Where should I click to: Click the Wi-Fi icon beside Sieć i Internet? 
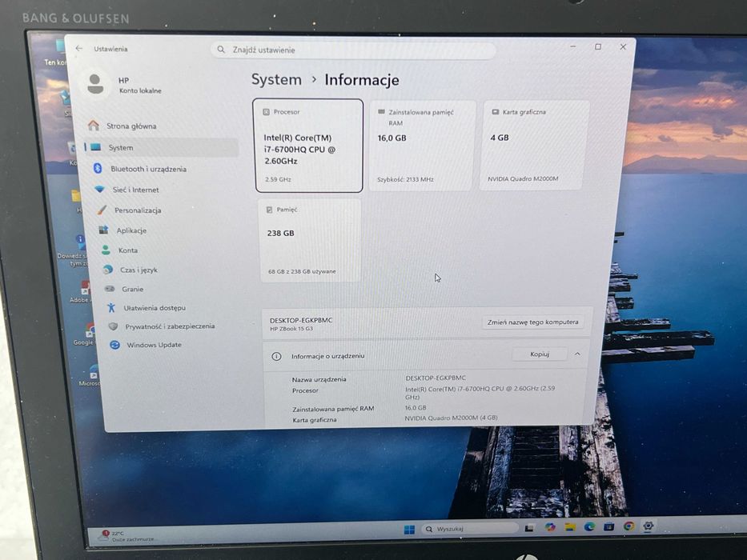tap(99, 190)
